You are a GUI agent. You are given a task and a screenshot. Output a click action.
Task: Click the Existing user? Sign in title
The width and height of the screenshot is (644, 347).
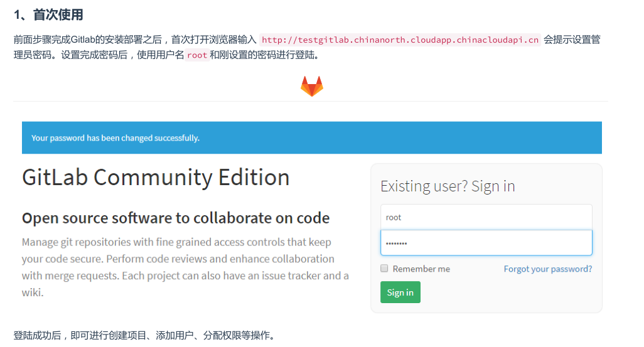(448, 186)
